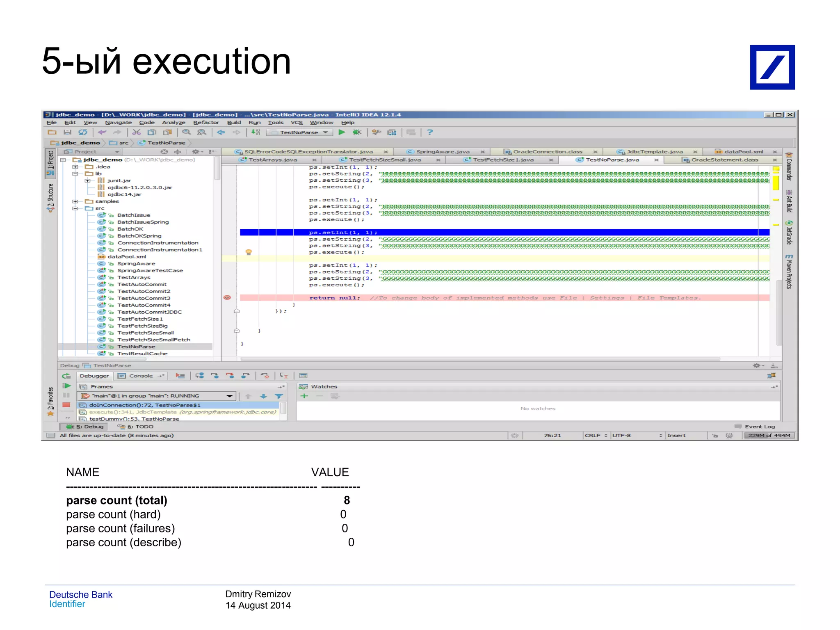Click Step Into debugger icon
Screen dimensions: 840x630
pyautogui.click(x=215, y=376)
